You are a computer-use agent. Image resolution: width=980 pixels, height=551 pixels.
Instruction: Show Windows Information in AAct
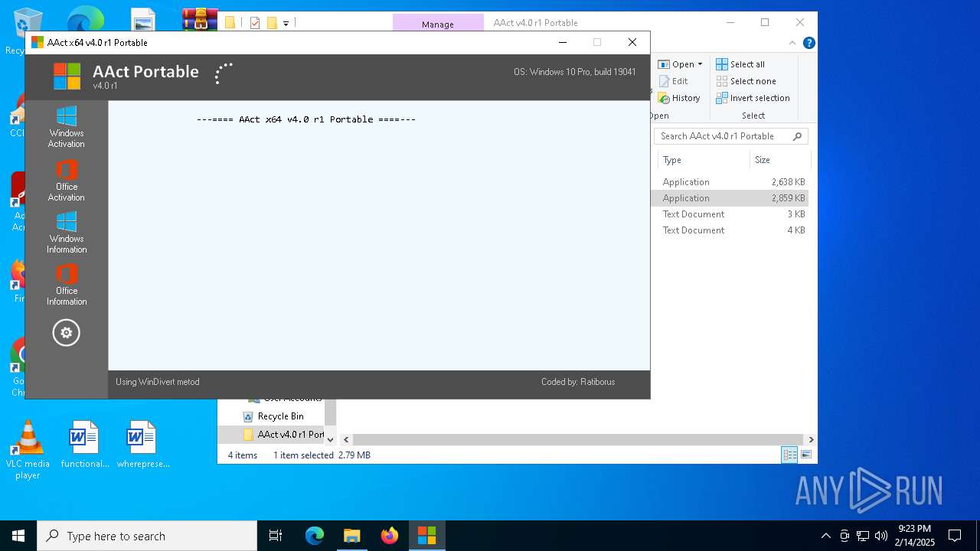click(x=67, y=233)
